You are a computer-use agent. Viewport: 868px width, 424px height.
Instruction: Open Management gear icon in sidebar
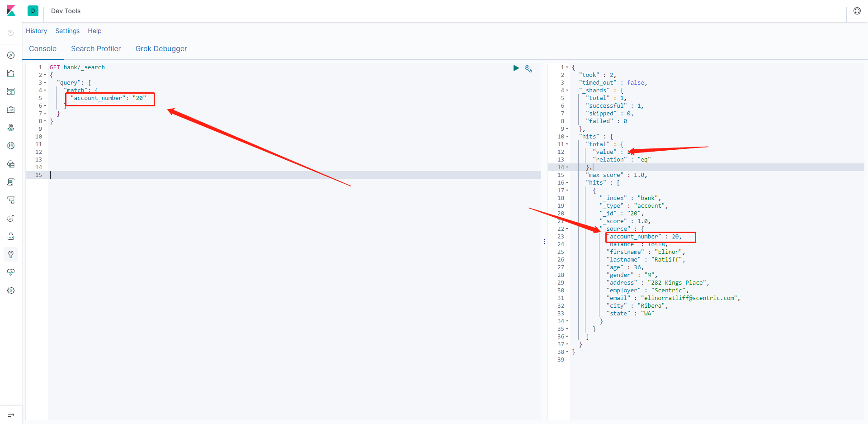[11, 291]
